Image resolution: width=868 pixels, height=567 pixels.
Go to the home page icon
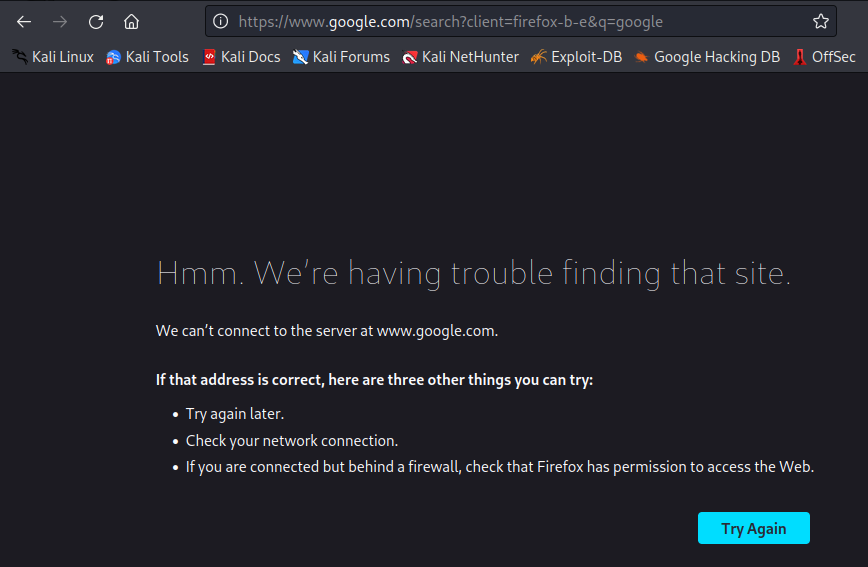[x=131, y=22]
